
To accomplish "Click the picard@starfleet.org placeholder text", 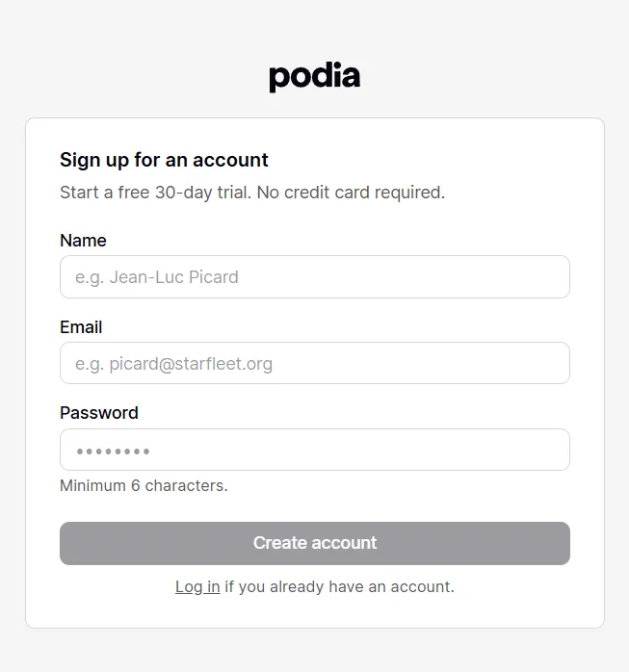I will pos(173,364).
